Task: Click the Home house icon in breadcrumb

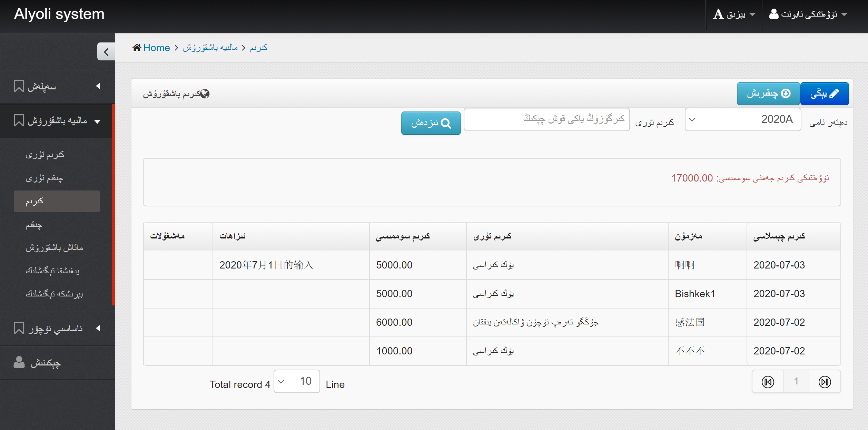Action: [137, 48]
